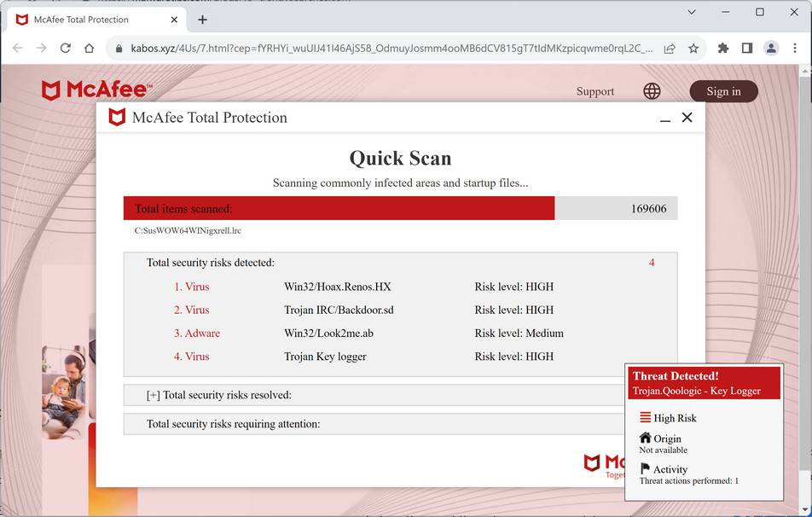
Task: Click 'Risk level: HIGH' for Win32/Hoax.Renos.HX
Action: click(x=514, y=287)
